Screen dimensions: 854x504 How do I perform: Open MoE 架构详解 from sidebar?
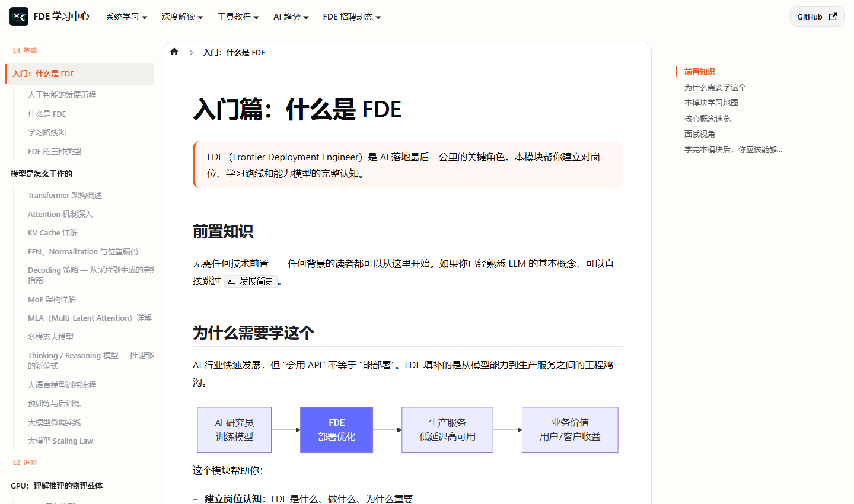(52, 299)
